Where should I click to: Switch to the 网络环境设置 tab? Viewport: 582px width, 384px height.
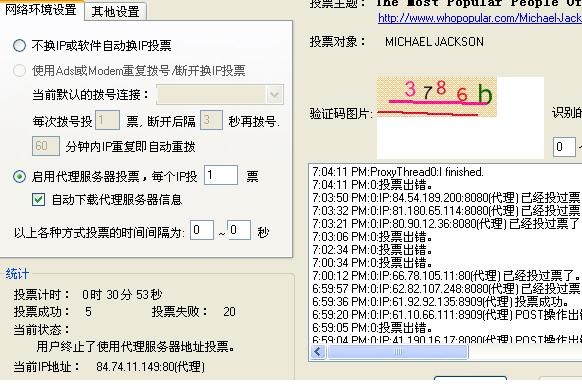pos(41,9)
